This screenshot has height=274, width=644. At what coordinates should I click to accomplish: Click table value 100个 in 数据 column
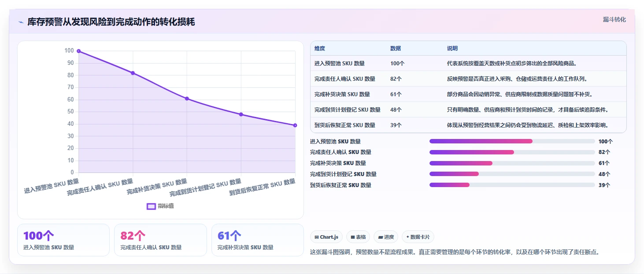pyautogui.click(x=397, y=64)
